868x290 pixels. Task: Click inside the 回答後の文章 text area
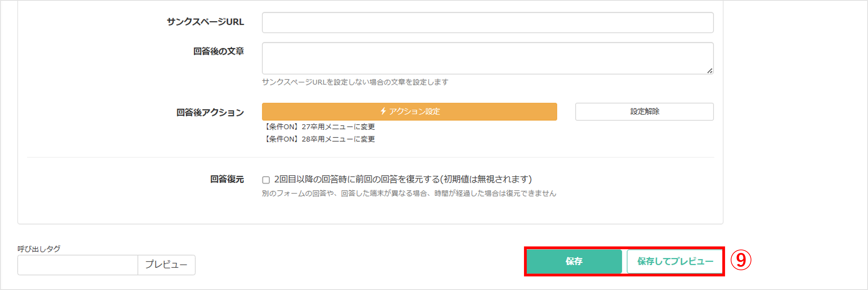click(x=488, y=58)
